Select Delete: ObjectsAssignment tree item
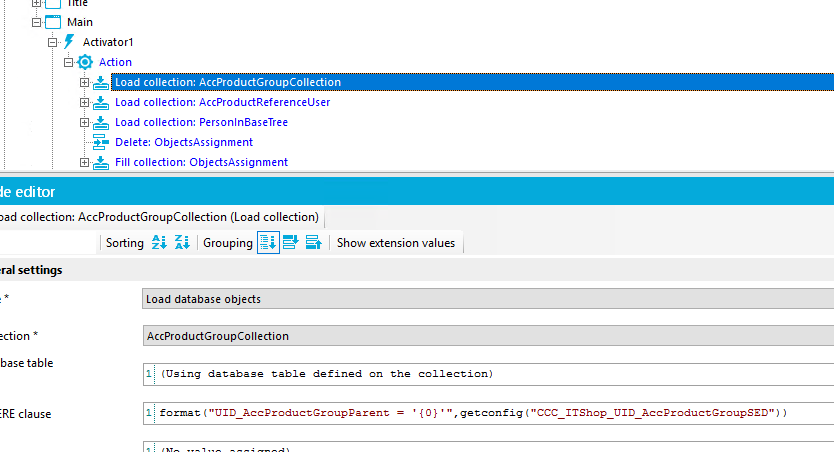Viewport: 834px width, 452px height. tap(183, 142)
